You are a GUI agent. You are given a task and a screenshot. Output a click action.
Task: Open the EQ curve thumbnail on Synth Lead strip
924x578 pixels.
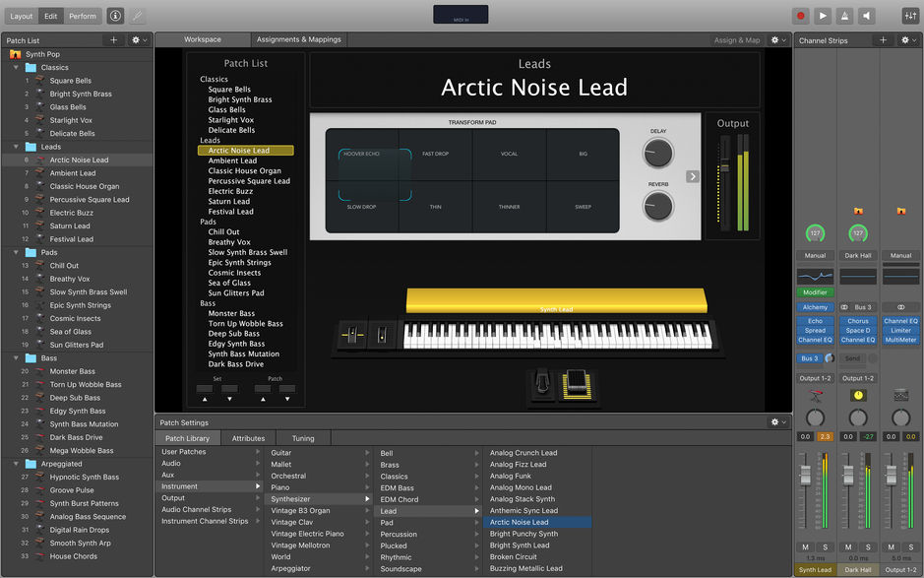pos(815,276)
